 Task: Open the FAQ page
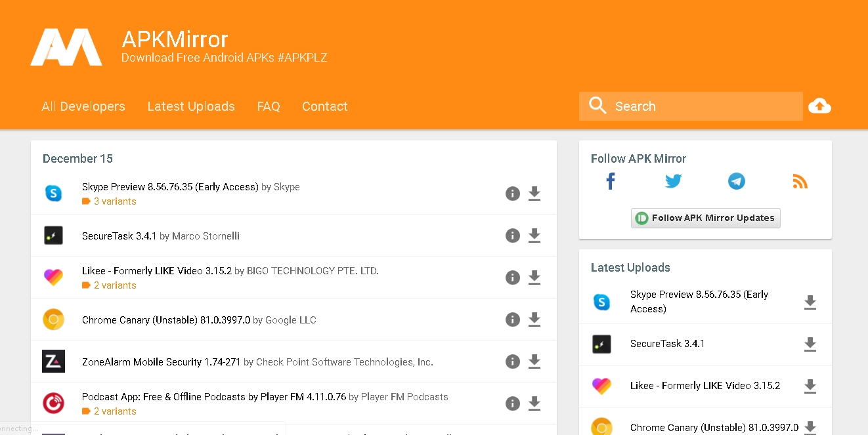269,106
